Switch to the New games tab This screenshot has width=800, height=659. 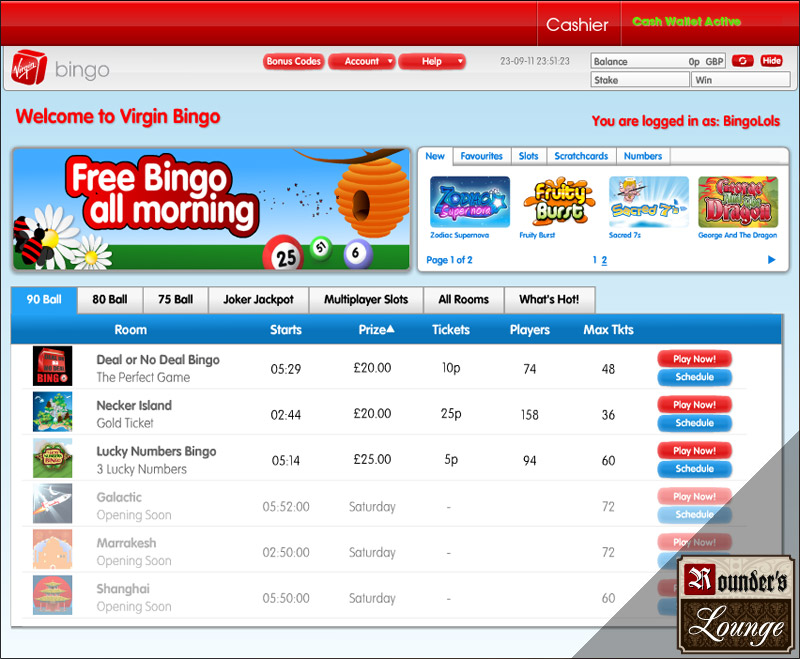[435, 156]
